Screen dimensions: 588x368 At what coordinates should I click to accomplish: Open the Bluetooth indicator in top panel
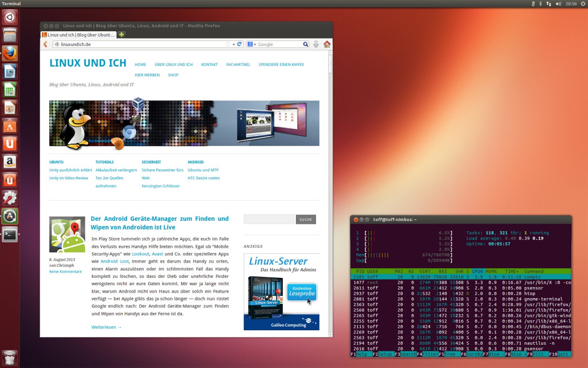tap(541, 4)
